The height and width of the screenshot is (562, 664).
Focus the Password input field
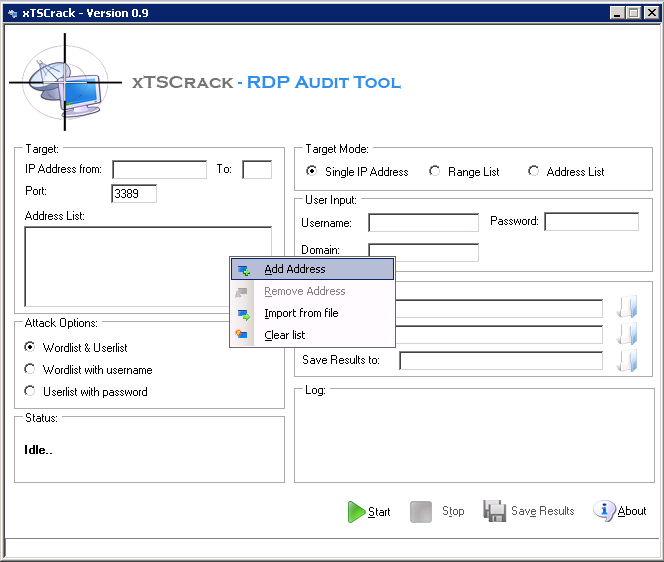click(592, 222)
